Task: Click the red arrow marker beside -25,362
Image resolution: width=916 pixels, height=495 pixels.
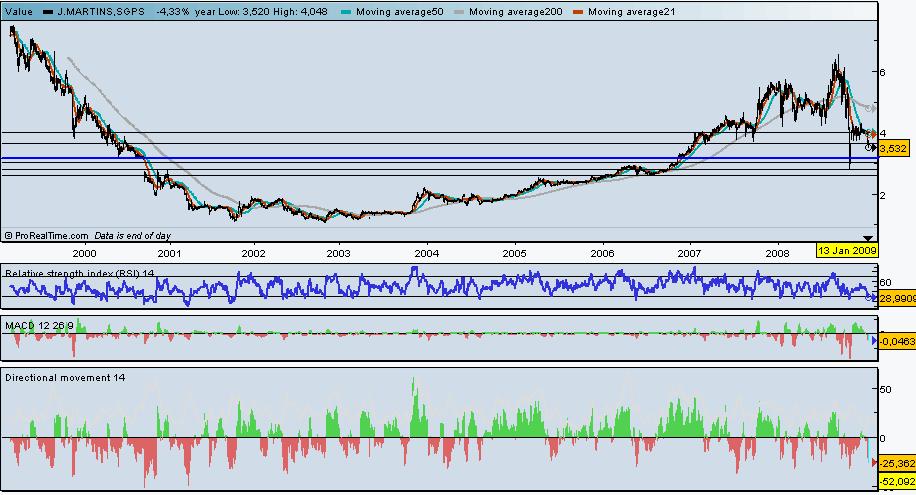Action: pos(875,463)
